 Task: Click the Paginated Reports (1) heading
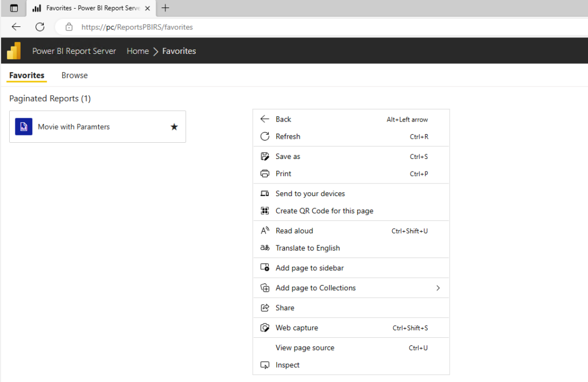50,99
